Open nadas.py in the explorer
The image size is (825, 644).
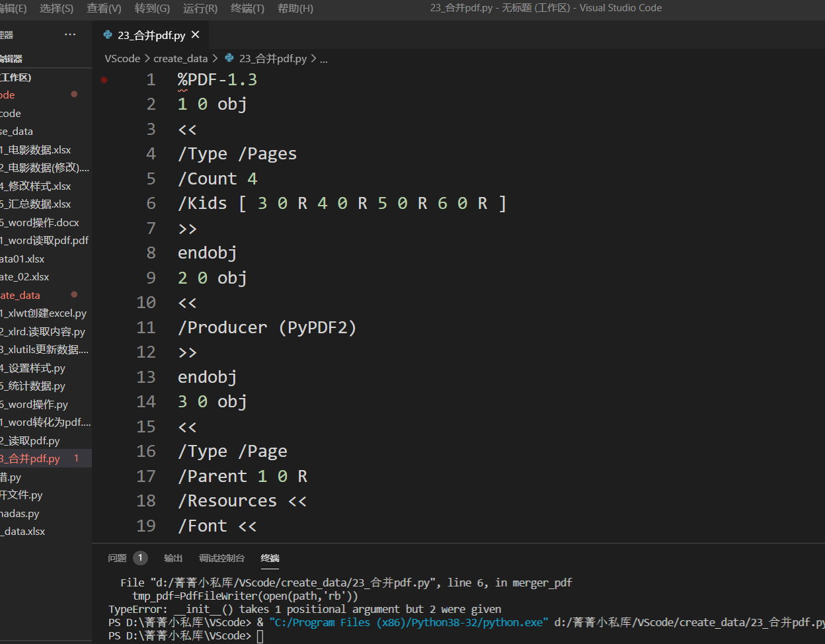coord(20,514)
